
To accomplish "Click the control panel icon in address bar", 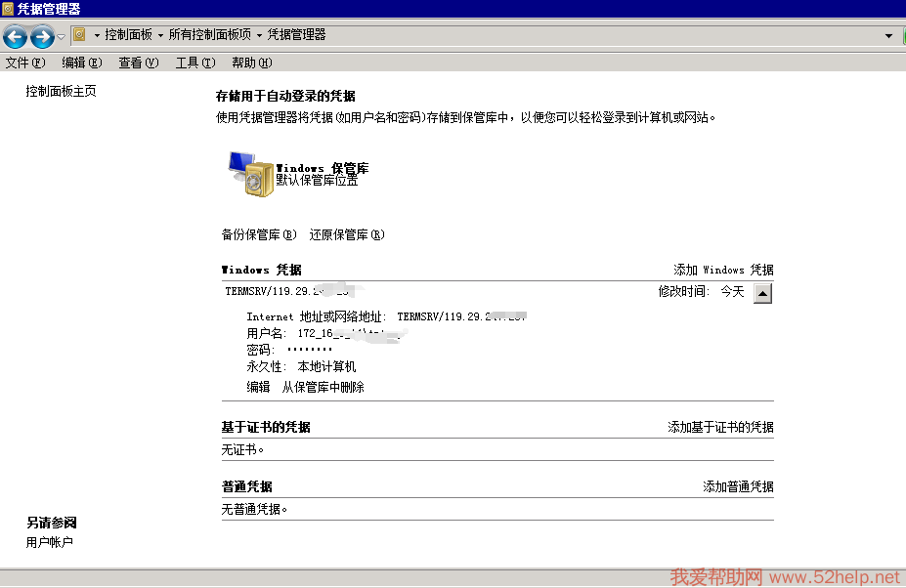I will [80, 35].
